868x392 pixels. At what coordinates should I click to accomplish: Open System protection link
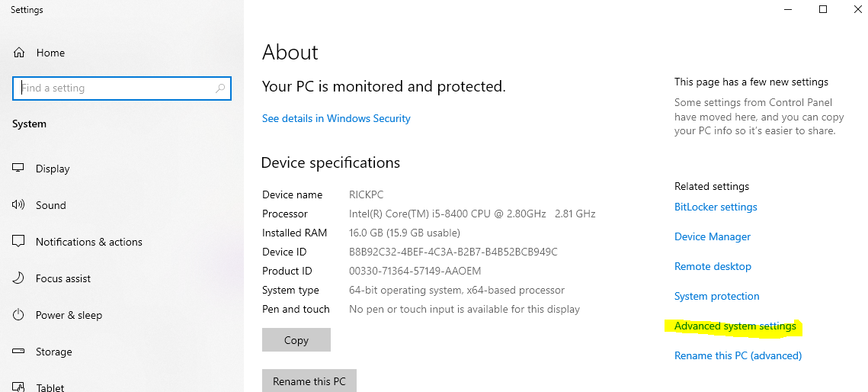coord(717,296)
